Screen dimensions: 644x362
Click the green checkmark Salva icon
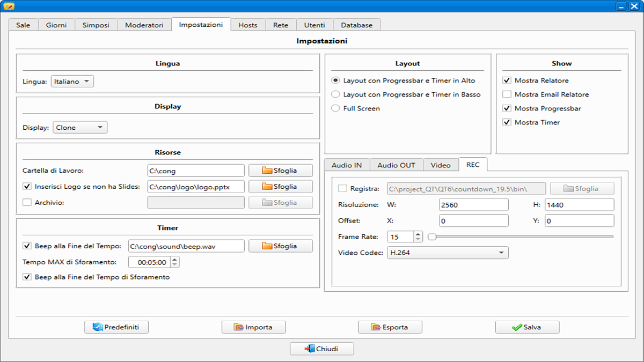coord(517,327)
